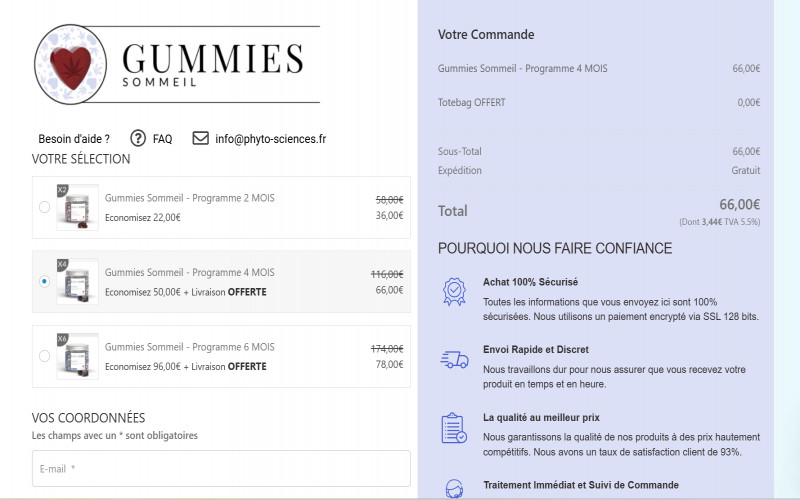
Task: Click the 'Expédition' label in order summary
Action: [460, 170]
